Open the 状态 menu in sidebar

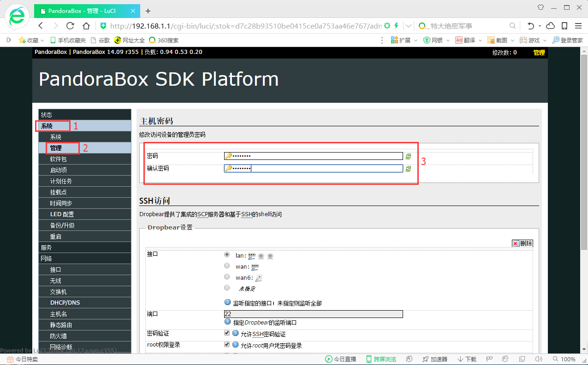(x=85, y=115)
